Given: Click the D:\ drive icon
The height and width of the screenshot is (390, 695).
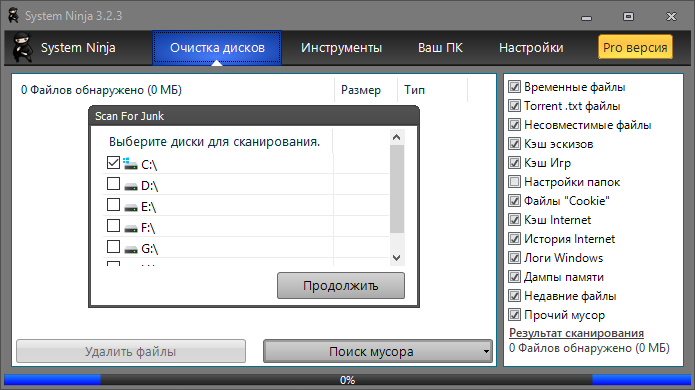Looking at the screenshot, I should coord(131,186).
